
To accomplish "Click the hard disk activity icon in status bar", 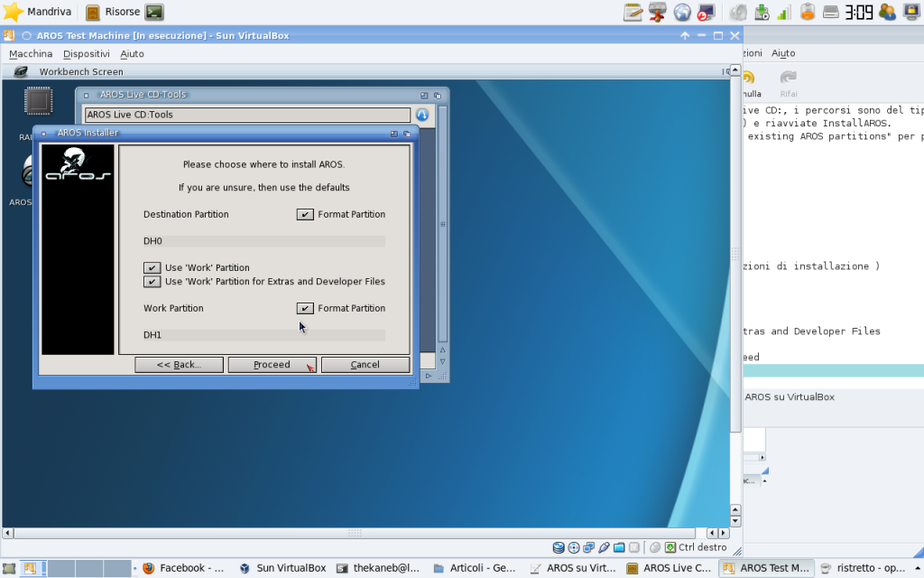I will coord(558,547).
